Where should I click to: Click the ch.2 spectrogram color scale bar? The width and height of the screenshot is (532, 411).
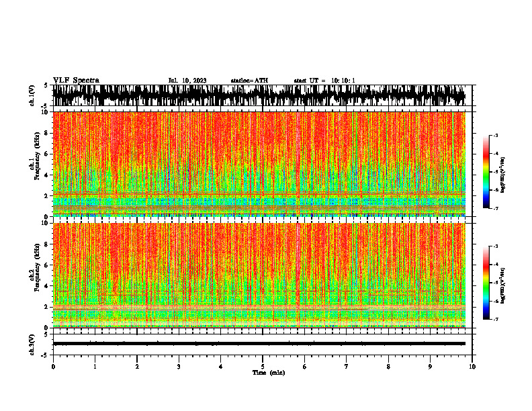486,283
